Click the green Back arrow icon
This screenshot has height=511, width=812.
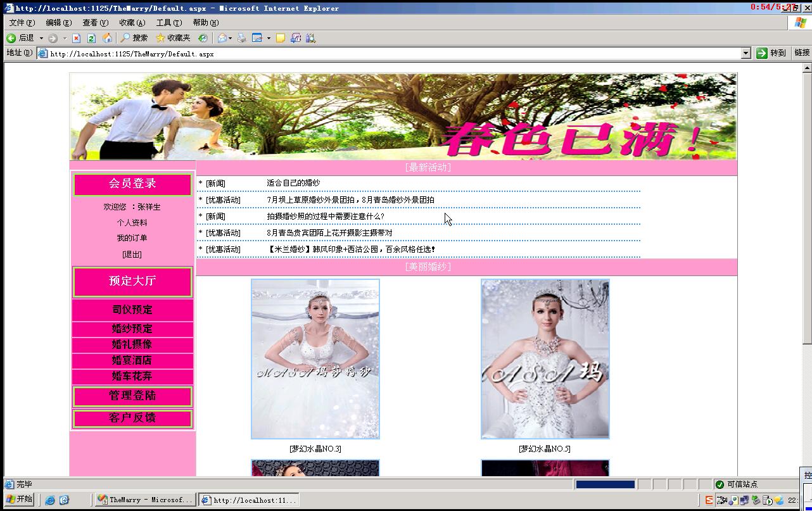tap(11, 38)
